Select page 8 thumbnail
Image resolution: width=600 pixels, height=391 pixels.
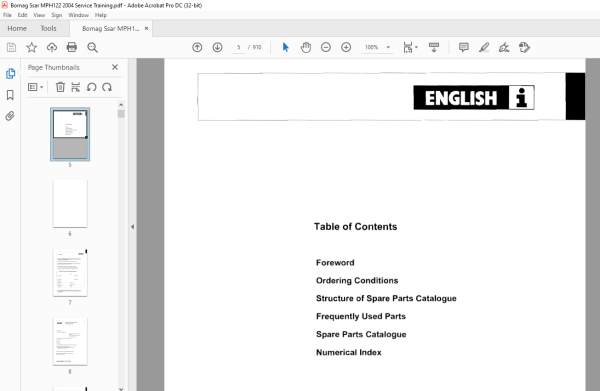click(x=70, y=341)
